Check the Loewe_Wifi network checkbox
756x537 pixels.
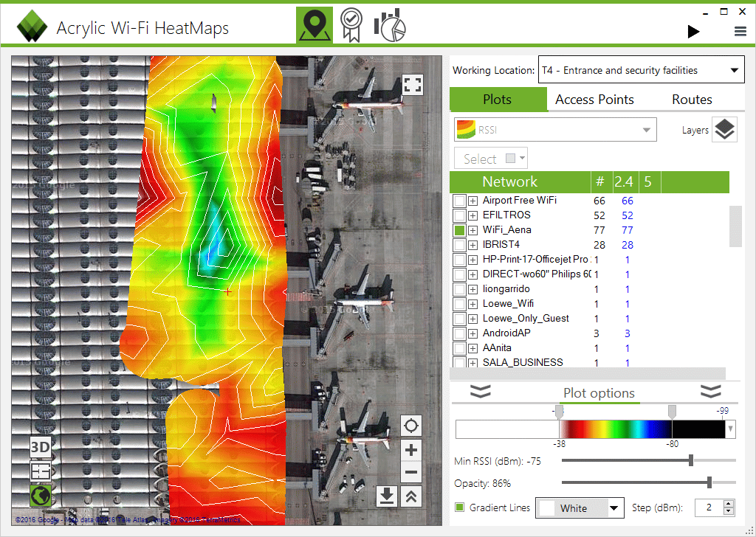459,304
